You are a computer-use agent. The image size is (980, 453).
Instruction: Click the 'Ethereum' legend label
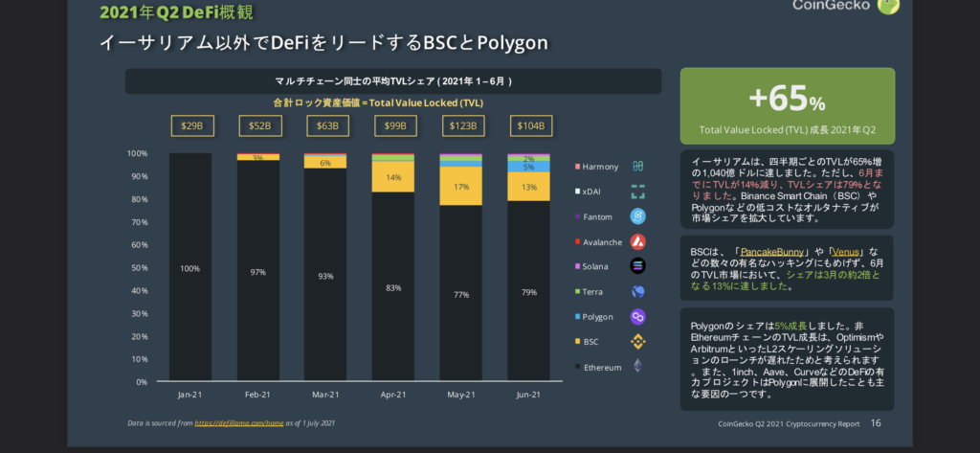coord(603,367)
